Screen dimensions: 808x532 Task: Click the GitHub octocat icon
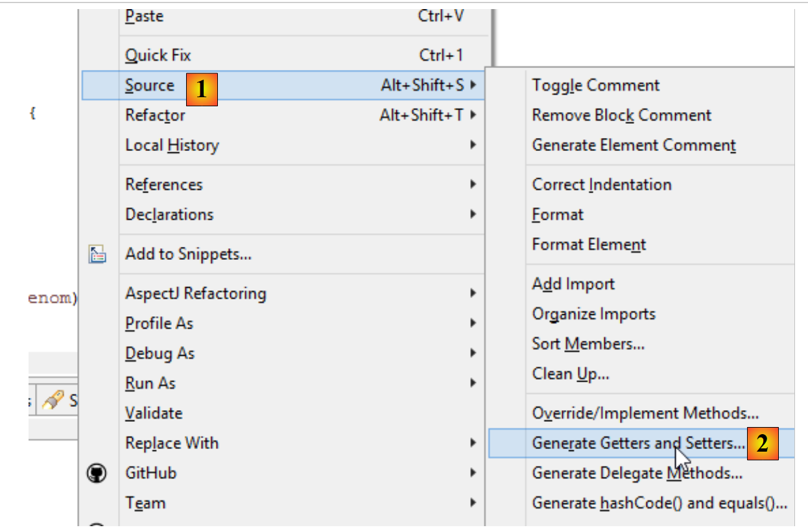97,474
